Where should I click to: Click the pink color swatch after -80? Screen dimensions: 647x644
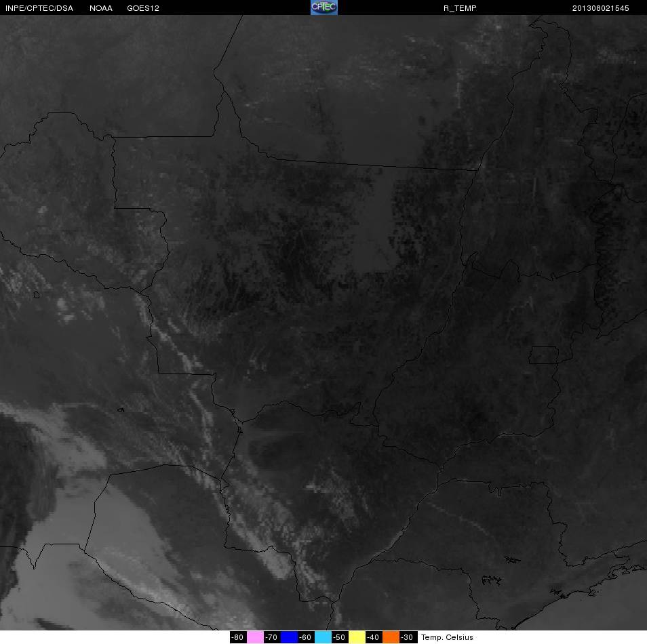256,637
